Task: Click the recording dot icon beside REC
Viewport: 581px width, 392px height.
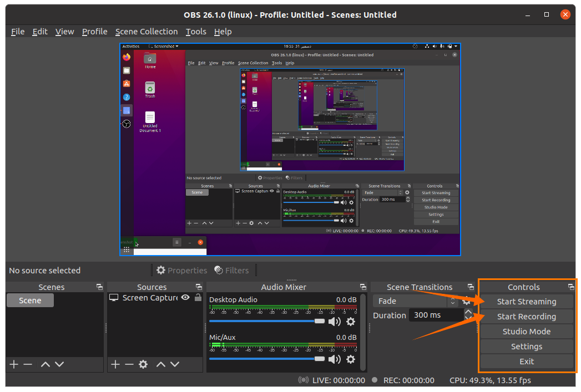Action: [375, 380]
